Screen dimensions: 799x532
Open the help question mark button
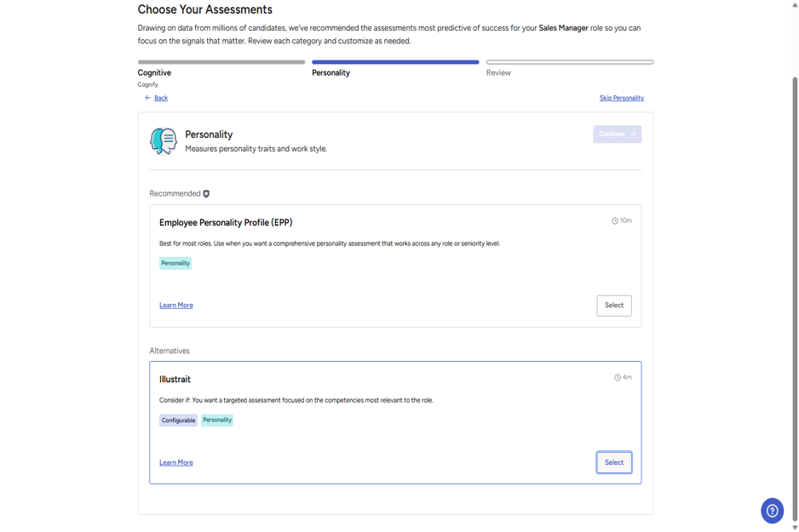point(772,511)
